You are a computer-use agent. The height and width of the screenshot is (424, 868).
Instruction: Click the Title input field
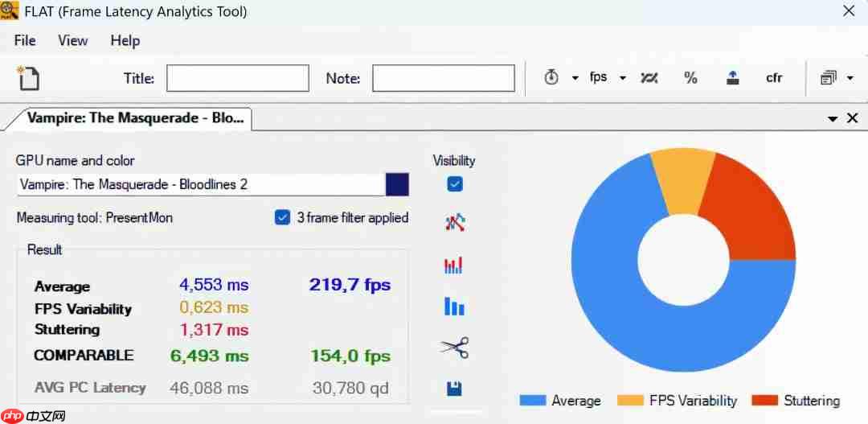(x=238, y=78)
